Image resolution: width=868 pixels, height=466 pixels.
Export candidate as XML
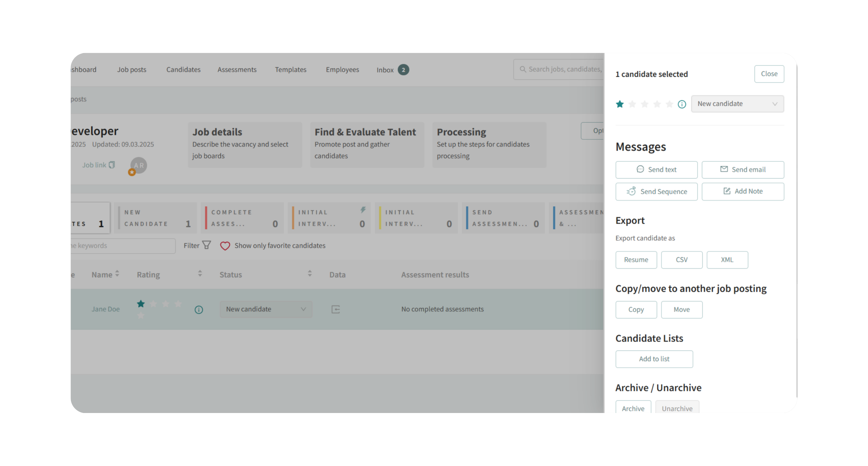coord(727,260)
